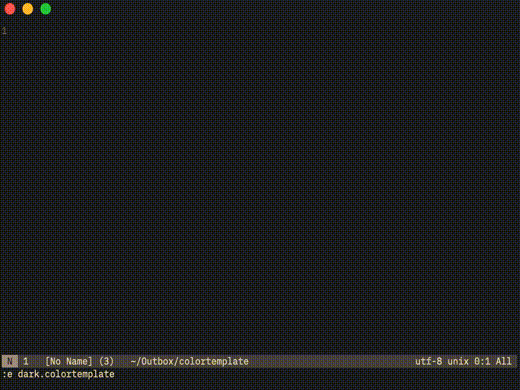Click buffer number 1 in statusline

click(x=26, y=361)
